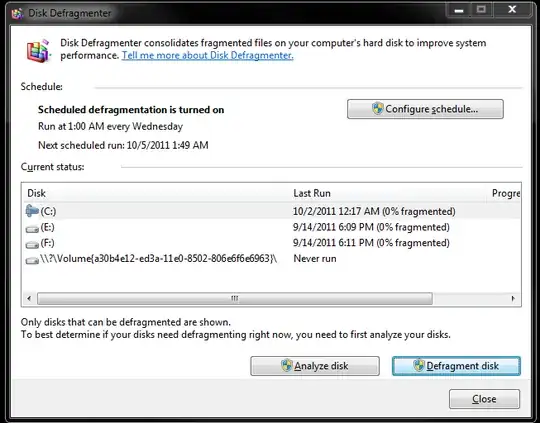540x423 pixels.
Task: Select the (E:) drive icon
Action: (x=32, y=229)
